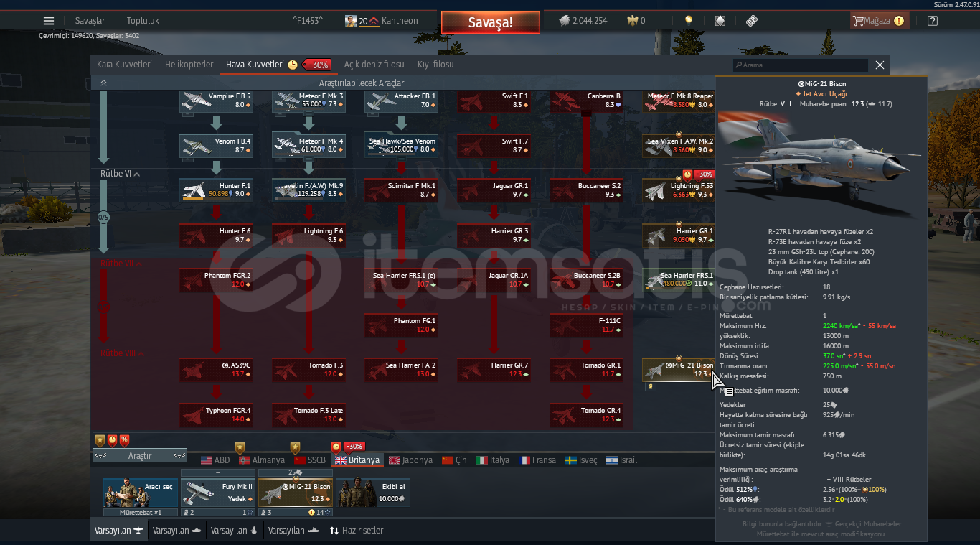
Task: Switch to the ABD nation tab
Action: [x=215, y=460]
